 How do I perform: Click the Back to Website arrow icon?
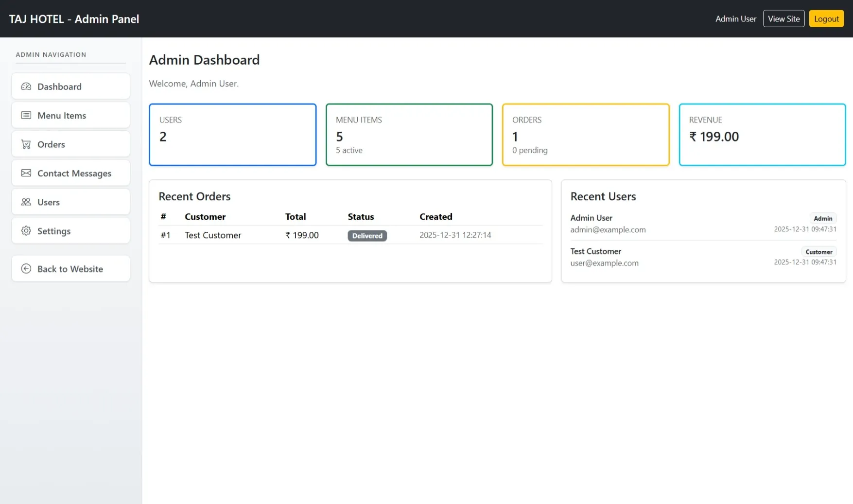pos(26,269)
